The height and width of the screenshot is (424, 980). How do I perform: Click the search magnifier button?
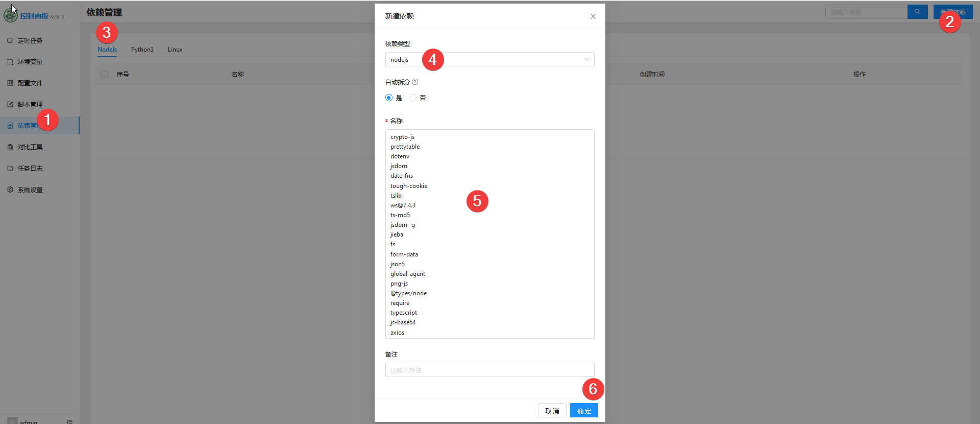tap(917, 12)
